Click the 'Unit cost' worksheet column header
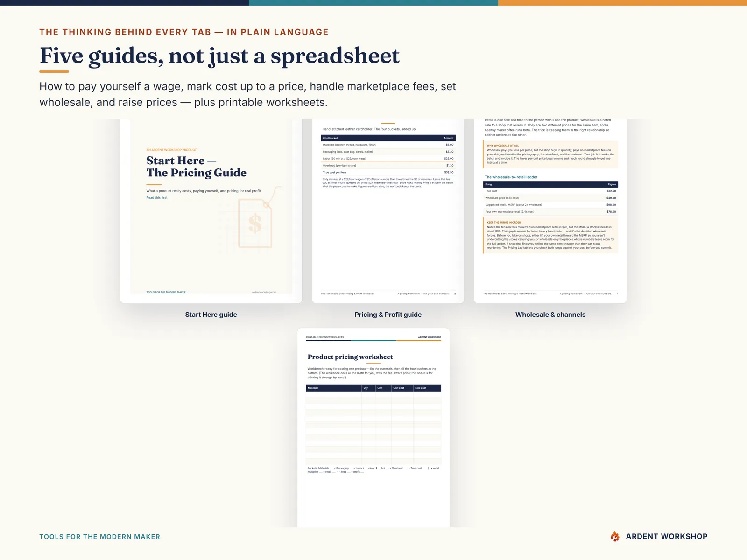747x560 pixels. pos(399,388)
